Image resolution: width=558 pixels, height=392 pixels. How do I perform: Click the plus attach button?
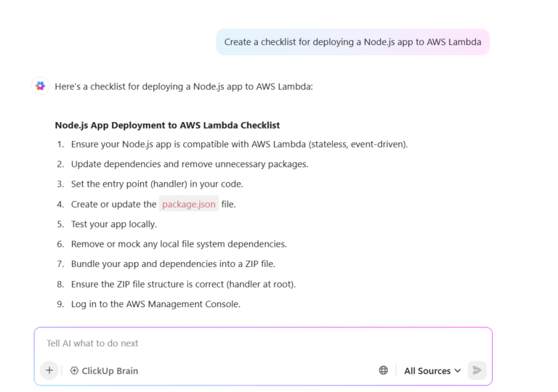click(49, 370)
